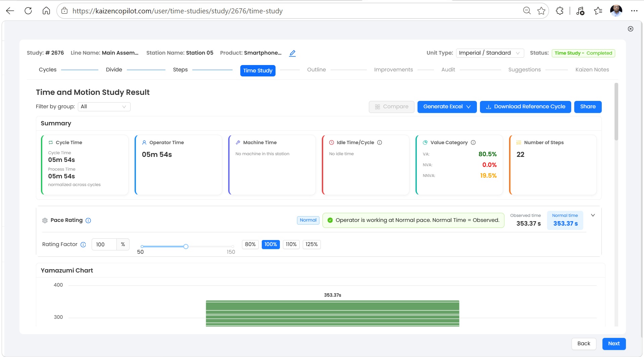Click Download Reference Cycle button
Image resolution: width=644 pixels, height=357 pixels.
tap(525, 107)
